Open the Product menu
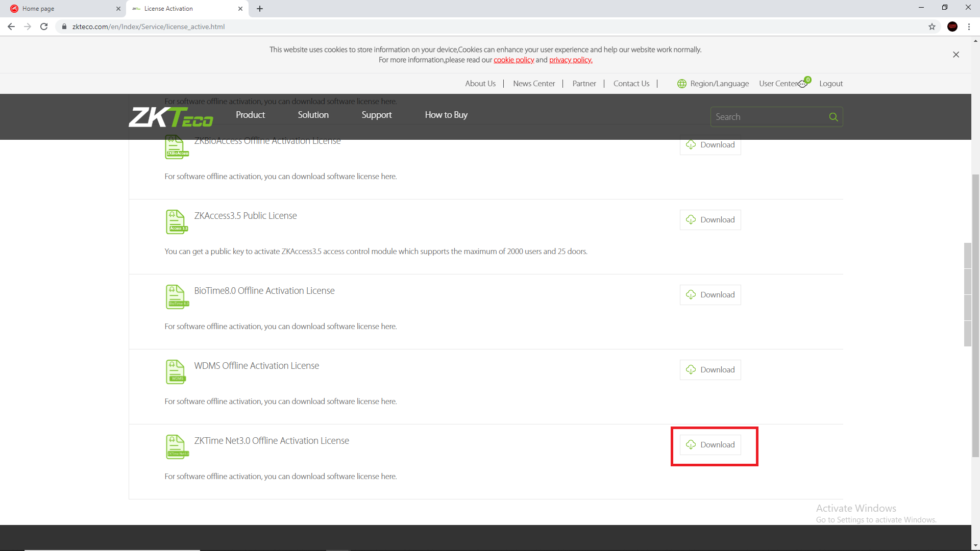The width and height of the screenshot is (980, 551). pos(250,115)
